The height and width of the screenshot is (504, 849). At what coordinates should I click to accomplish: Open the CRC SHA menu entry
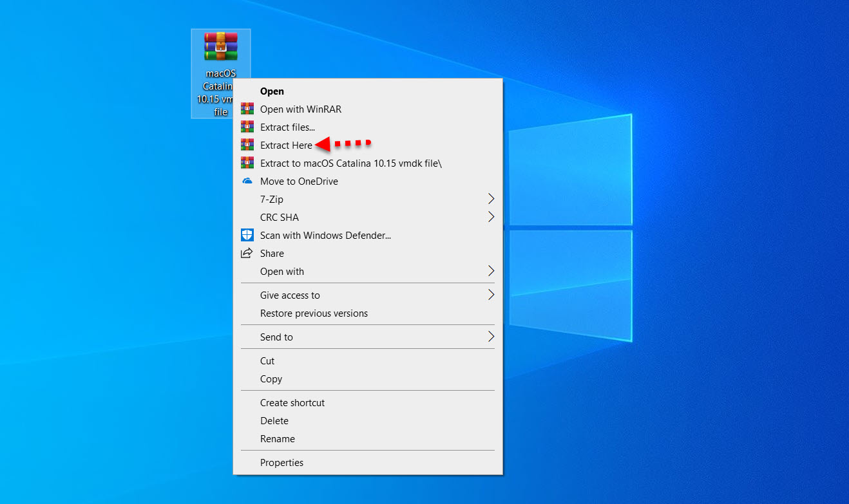[367, 218]
